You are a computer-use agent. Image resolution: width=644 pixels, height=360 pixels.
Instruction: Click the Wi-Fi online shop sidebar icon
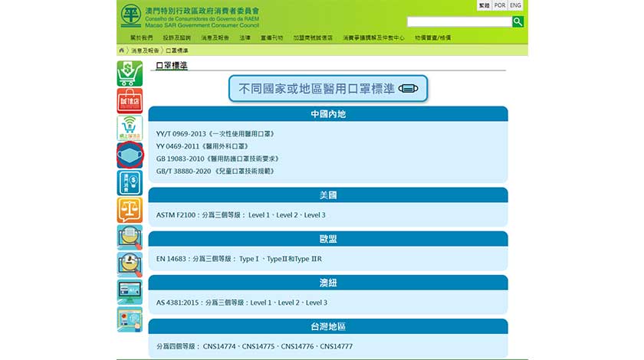(130, 127)
